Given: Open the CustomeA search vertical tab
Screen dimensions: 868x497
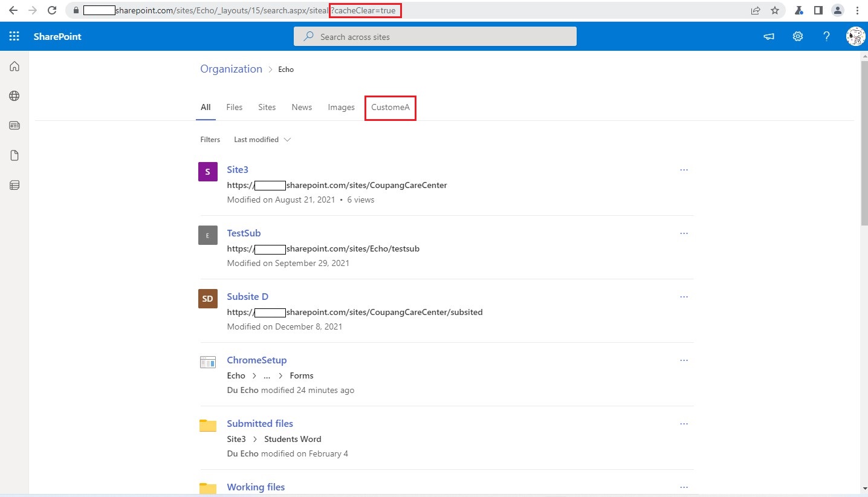Looking at the screenshot, I should [390, 108].
